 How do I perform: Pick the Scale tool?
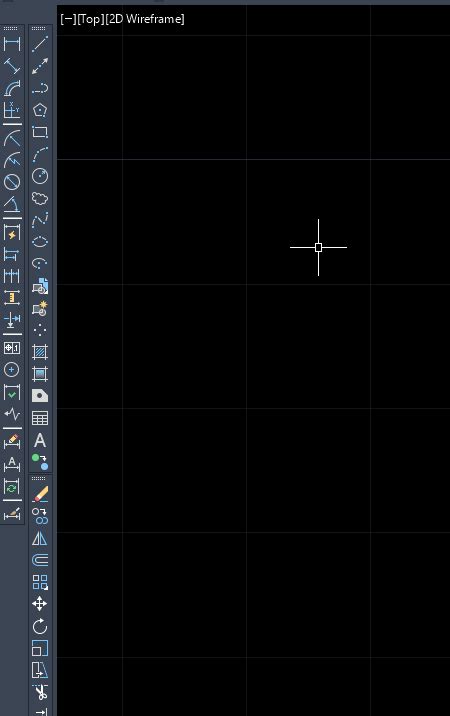point(40,648)
